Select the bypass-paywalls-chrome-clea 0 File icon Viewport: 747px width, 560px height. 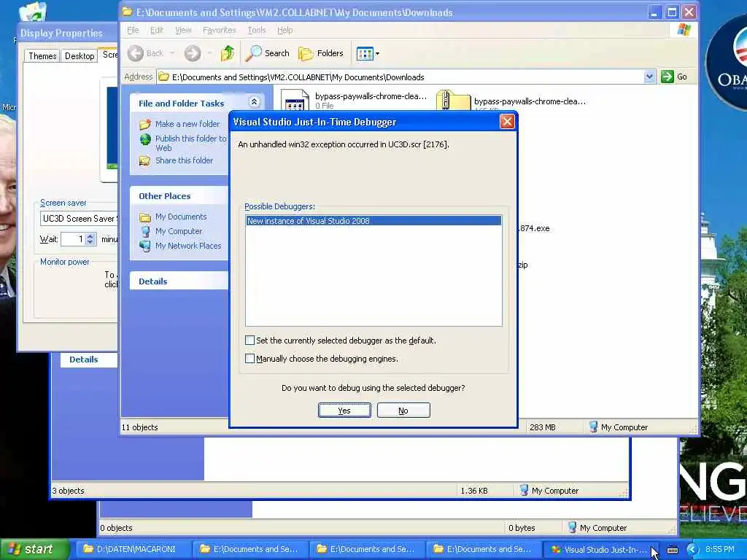click(295, 101)
